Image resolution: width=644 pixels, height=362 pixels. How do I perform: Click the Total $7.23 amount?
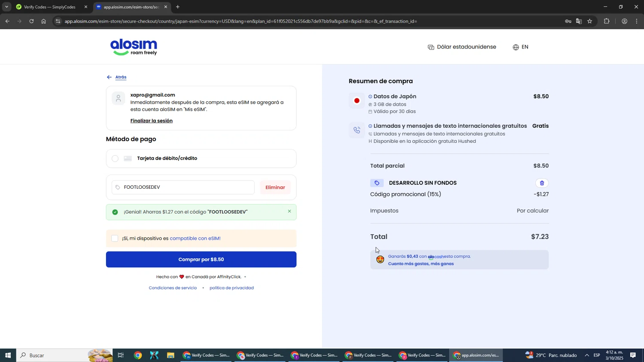pyautogui.click(x=540, y=237)
